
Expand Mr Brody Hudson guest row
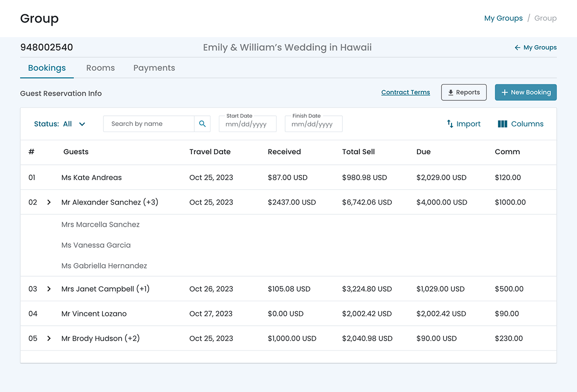49,338
